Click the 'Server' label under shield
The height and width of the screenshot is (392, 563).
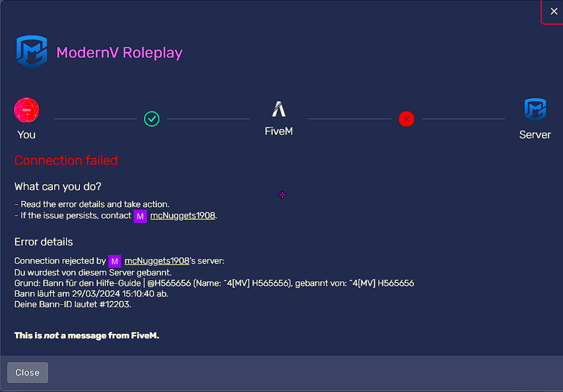(x=535, y=135)
